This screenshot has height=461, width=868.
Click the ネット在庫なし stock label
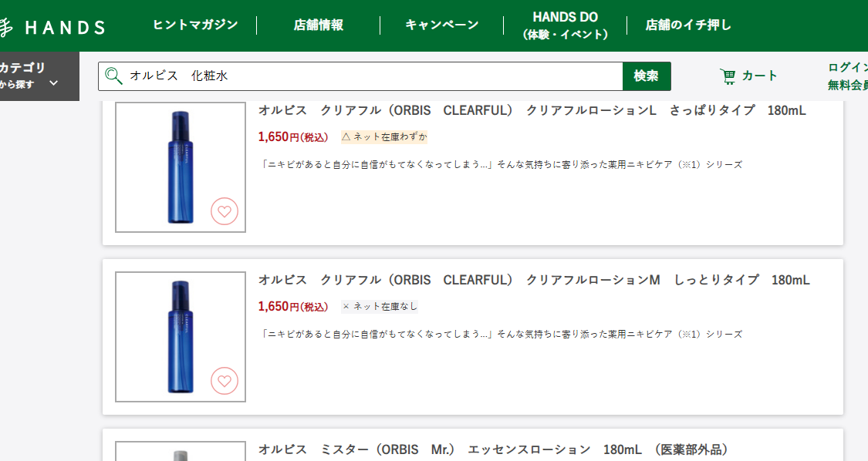pos(379,306)
